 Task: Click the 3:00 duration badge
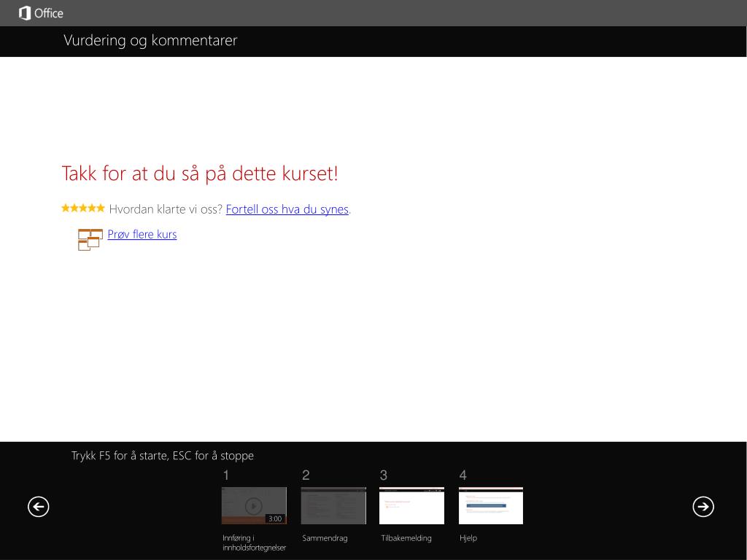click(275, 518)
